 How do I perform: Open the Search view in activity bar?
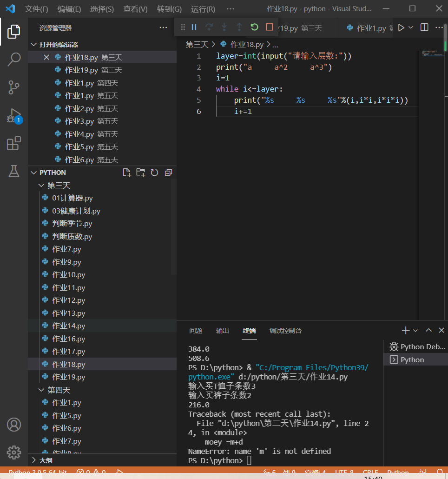pyautogui.click(x=14, y=59)
